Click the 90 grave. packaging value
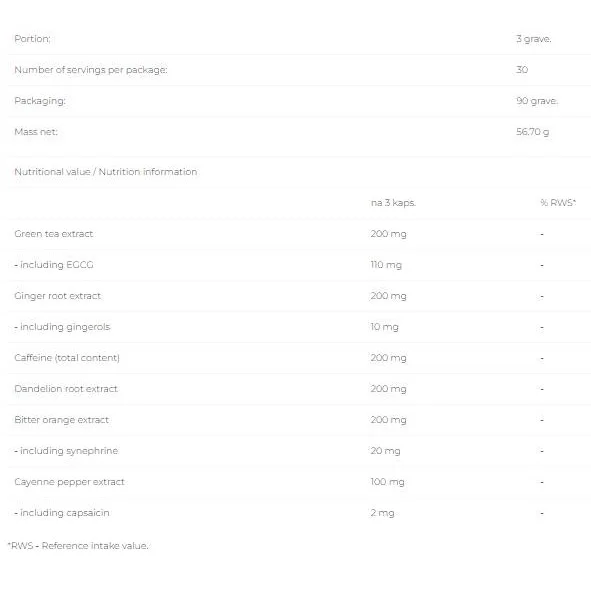The width and height of the screenshot is (591, 591). 537,101
